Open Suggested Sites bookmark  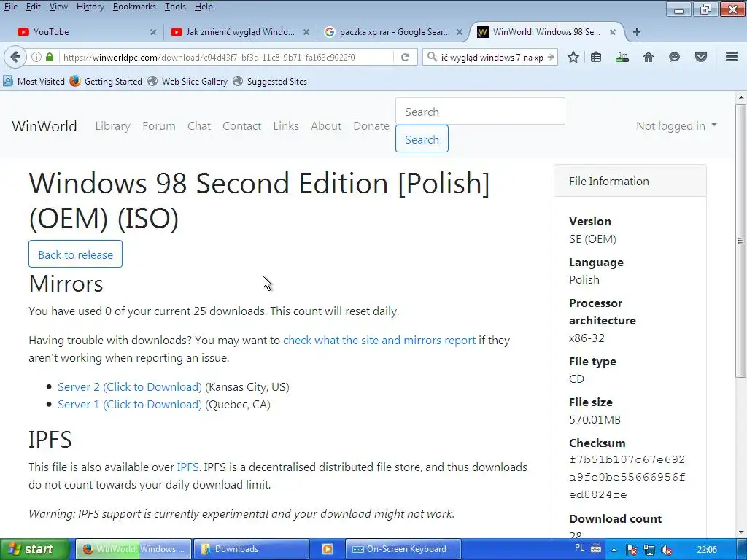point(270,82)
